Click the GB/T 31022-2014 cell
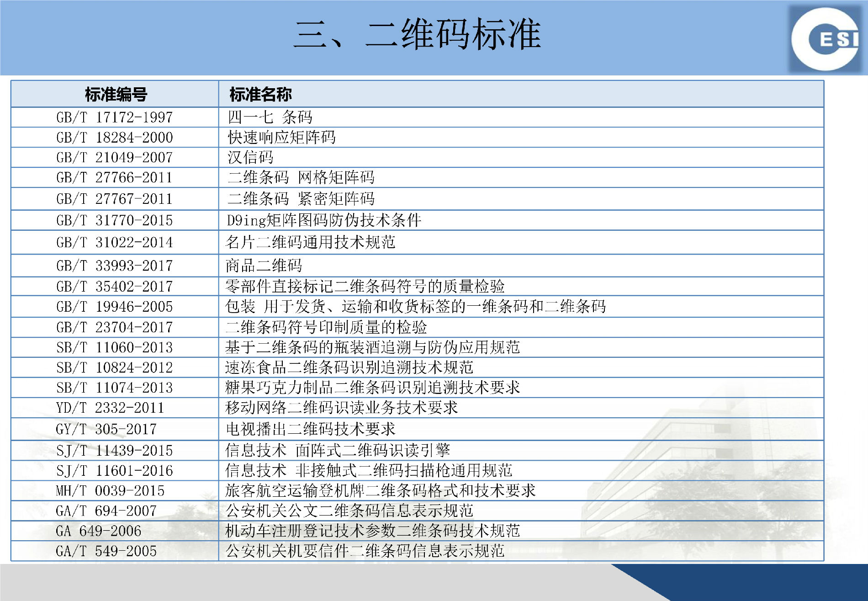868x601 pixels. pos(115,242)
